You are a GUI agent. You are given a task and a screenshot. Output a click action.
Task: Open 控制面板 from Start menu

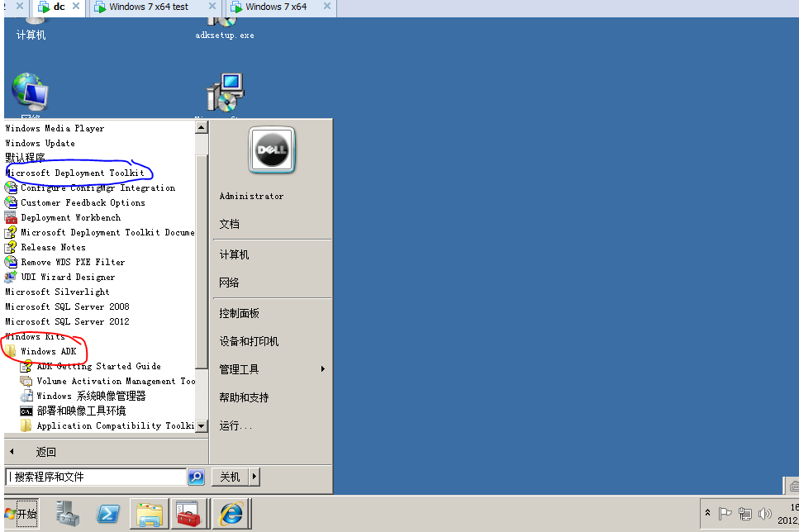(239, 313)
